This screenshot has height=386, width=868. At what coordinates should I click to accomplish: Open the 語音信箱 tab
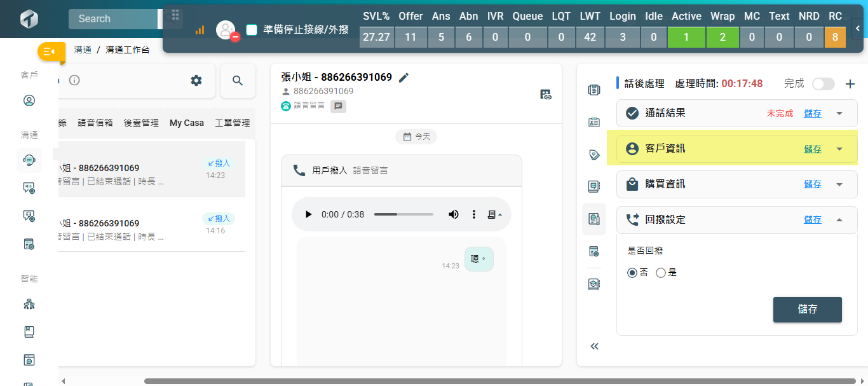95,123
